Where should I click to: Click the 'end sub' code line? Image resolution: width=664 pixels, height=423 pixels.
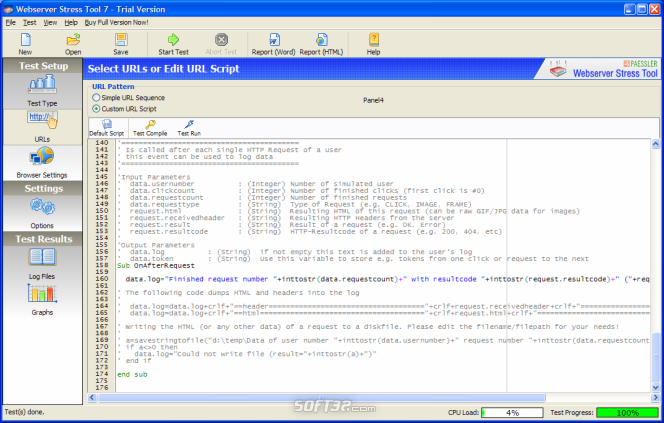point(132,374)
